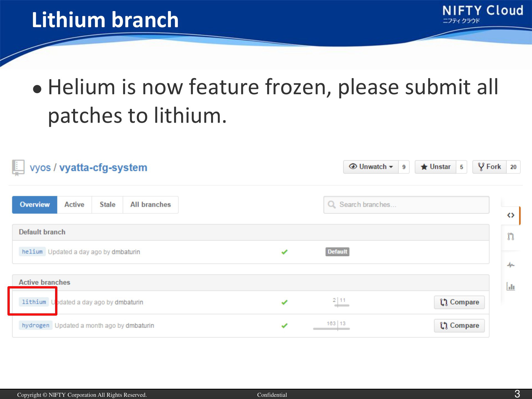Click the green check status for helium

(x=285, y=252)
